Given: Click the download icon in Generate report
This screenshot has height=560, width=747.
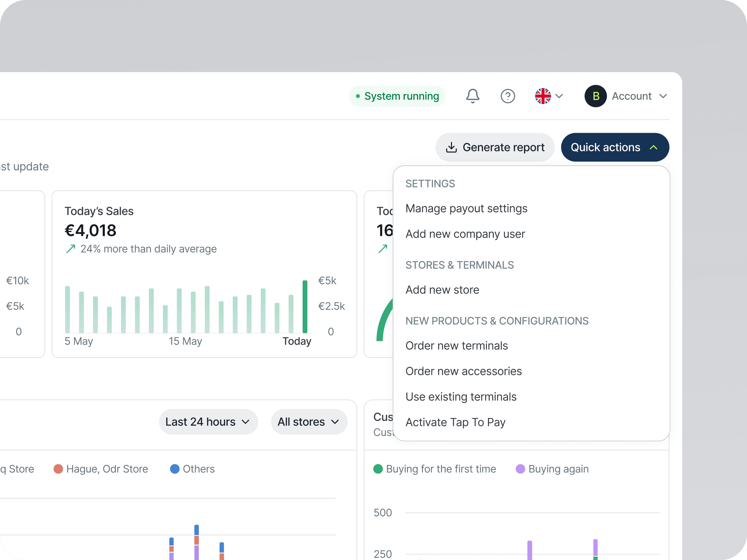Looking at the screenshot, I should pos(451,148).
